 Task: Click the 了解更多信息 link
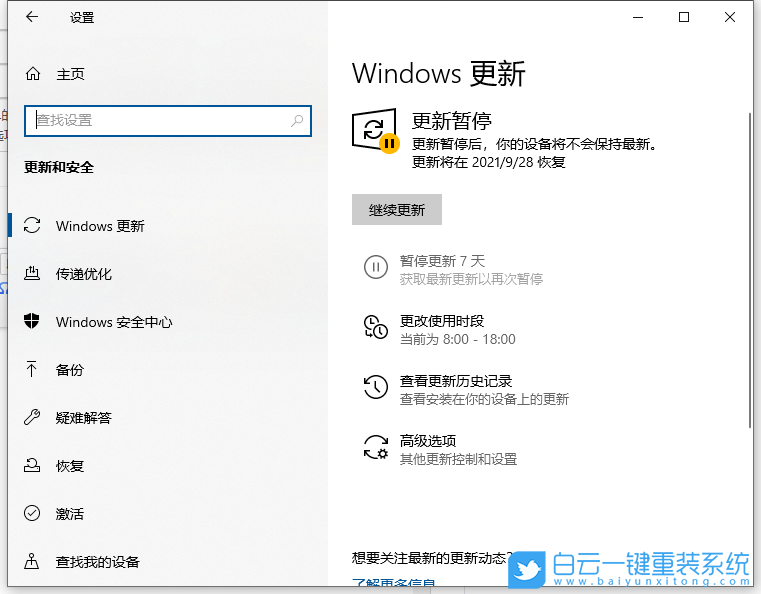click(x=393, y=581)
